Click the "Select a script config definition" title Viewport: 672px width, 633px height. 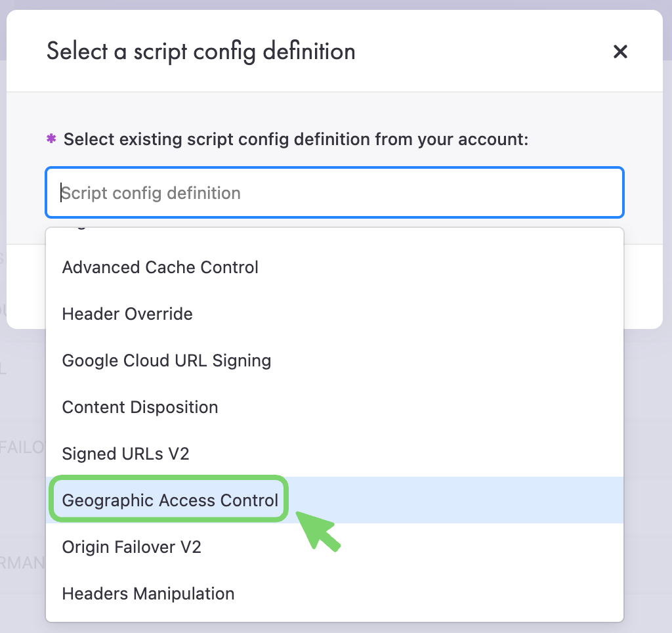pos(201,51)
